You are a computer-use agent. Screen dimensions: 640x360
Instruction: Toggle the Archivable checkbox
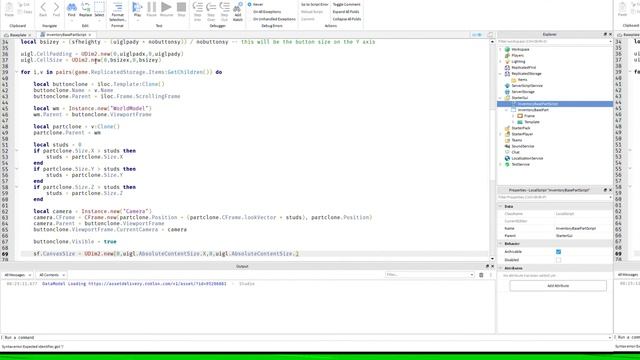point(558,252)
